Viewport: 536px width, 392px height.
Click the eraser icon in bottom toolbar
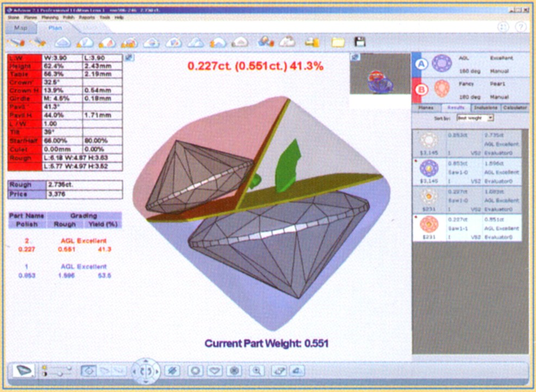278,370
